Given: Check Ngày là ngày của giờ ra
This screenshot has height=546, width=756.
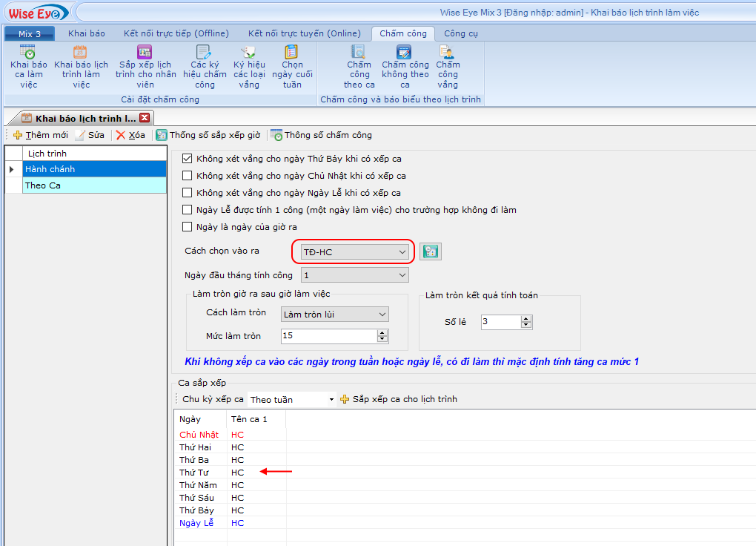Looking at the screenshot, I should (188, 227).
